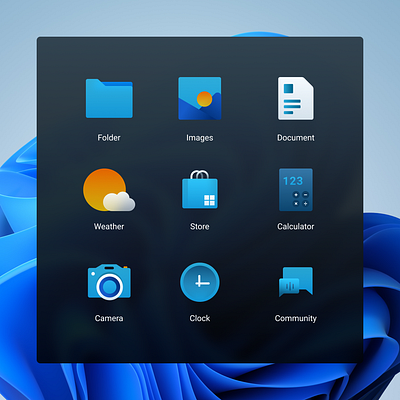Screen dimensions: 400x400
Task: Open the Store shopping bag icon
Action: [x=200, y=189]
